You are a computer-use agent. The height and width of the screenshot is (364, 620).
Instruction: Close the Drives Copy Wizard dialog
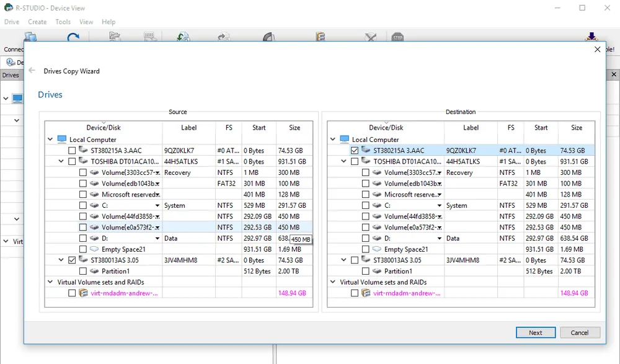(x=597, y=50)
